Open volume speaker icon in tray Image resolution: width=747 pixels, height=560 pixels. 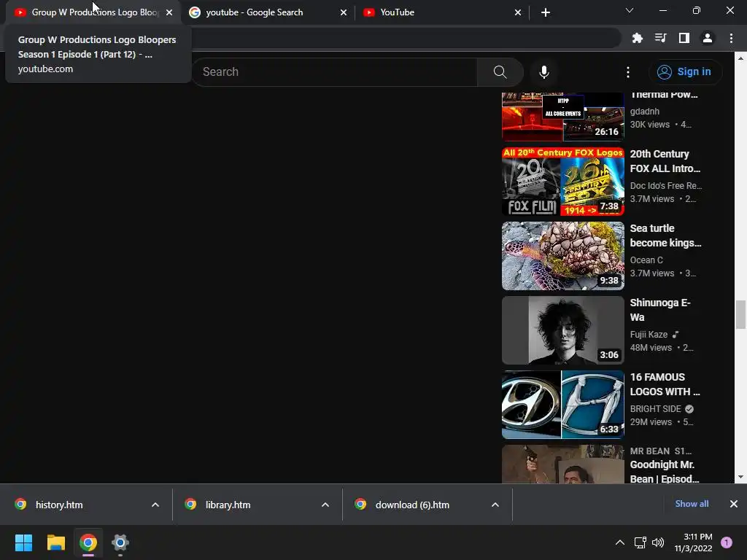pos(658,542)
